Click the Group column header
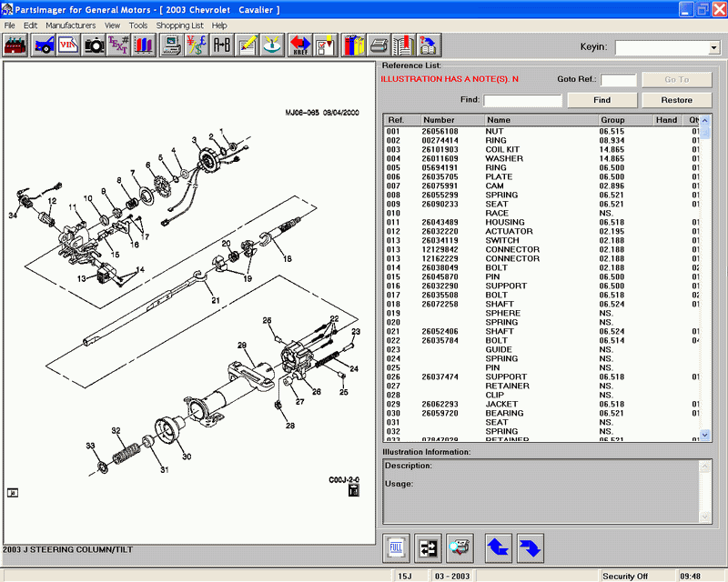The image size is (728, 582). coord(626,120)
